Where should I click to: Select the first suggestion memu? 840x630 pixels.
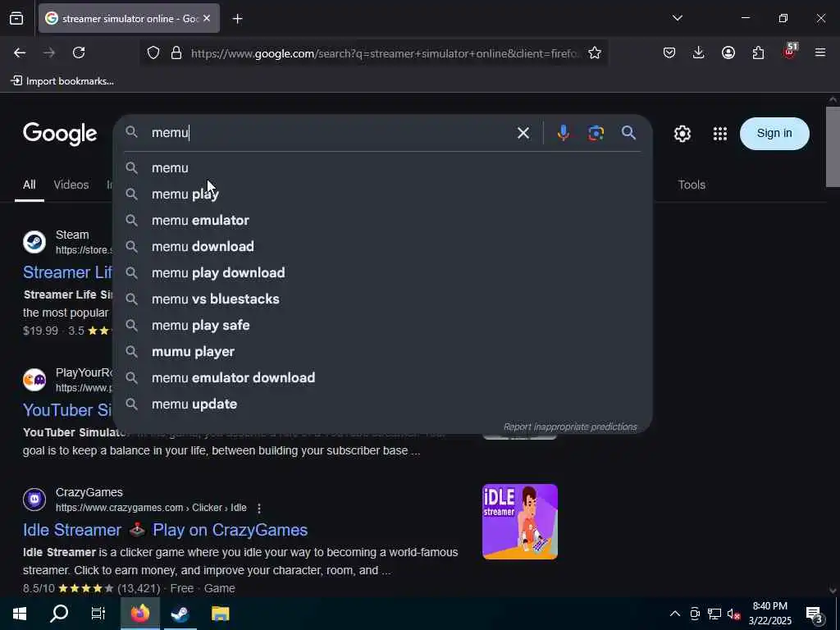(382, 167)
